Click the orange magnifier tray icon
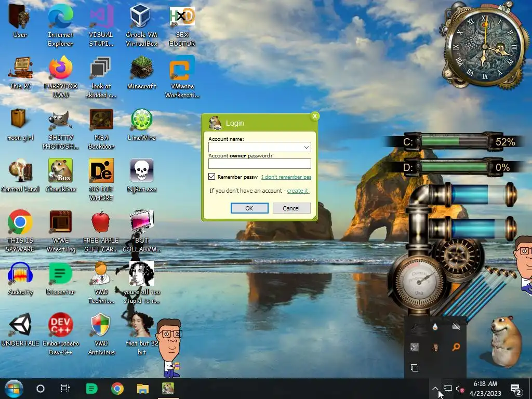Screen dimensions: 532x399 click(x=456, y=347)
